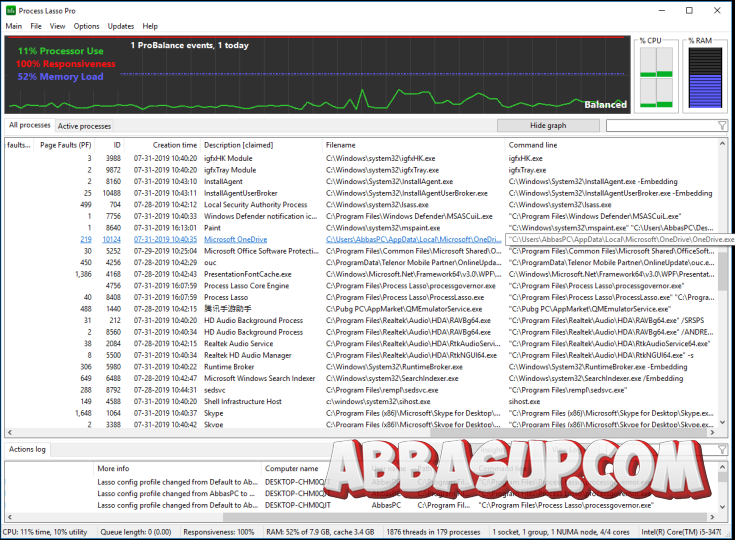The height and width of the screenshot is (540, 735).
Task: Select the Actions log tab
Action: point(27,449)
